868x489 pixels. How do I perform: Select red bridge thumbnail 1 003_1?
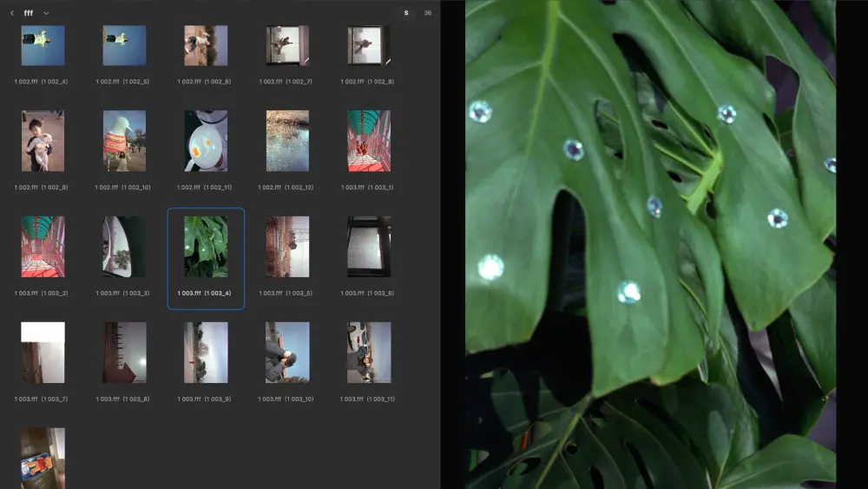369,141
